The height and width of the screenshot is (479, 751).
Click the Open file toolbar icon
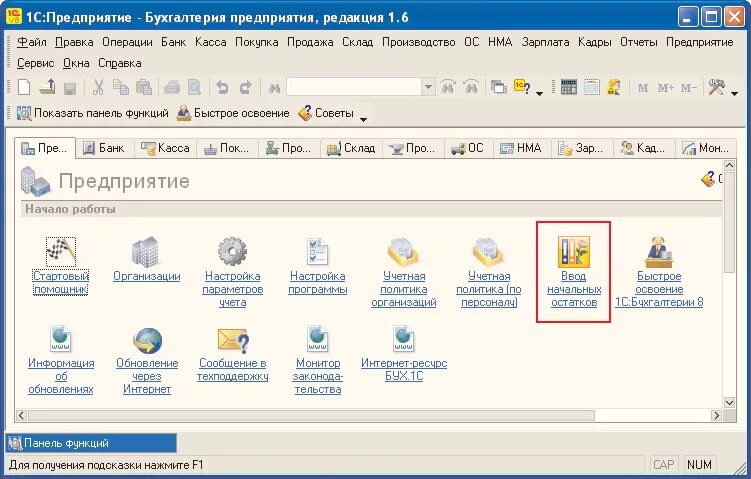click(x=47, y=87)
